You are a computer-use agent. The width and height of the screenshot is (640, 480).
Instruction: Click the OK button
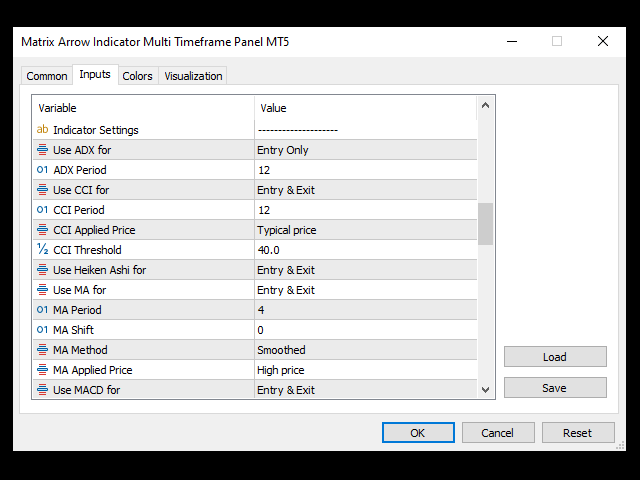pyautogui.click(x=418, y=433)
